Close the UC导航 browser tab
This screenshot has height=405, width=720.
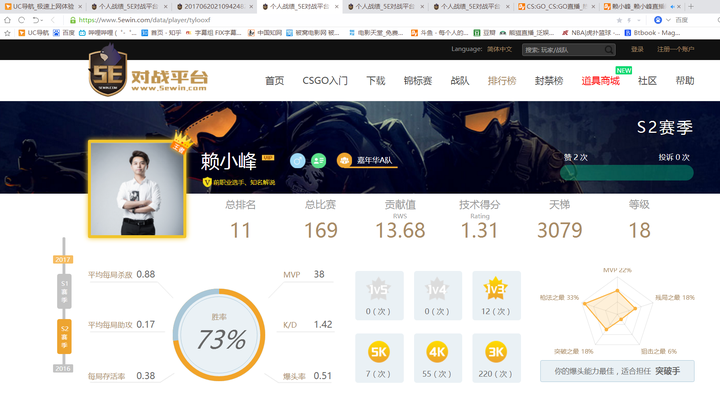coord(80,6)
